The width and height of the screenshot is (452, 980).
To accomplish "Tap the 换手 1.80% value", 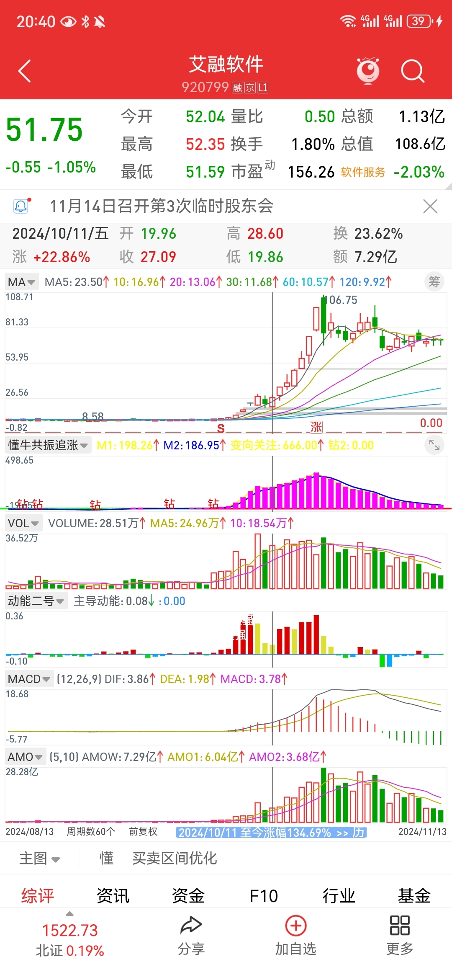I will tap(313, 144).
